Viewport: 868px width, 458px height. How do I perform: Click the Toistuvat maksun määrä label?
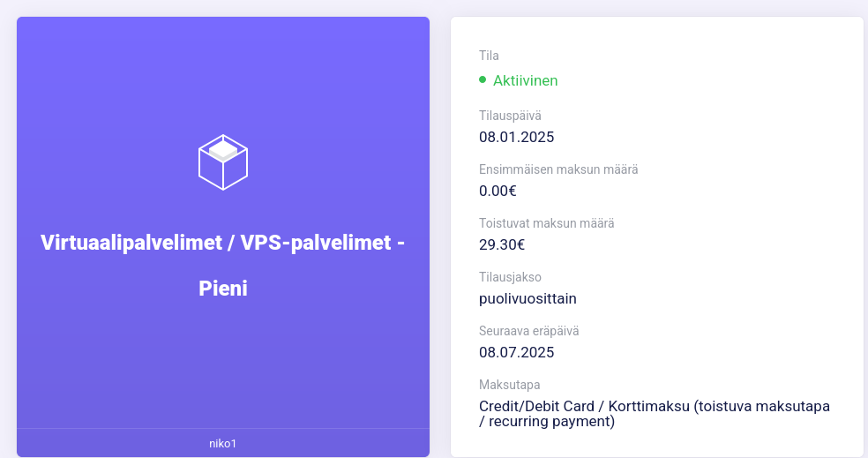(x=546, y=223)
